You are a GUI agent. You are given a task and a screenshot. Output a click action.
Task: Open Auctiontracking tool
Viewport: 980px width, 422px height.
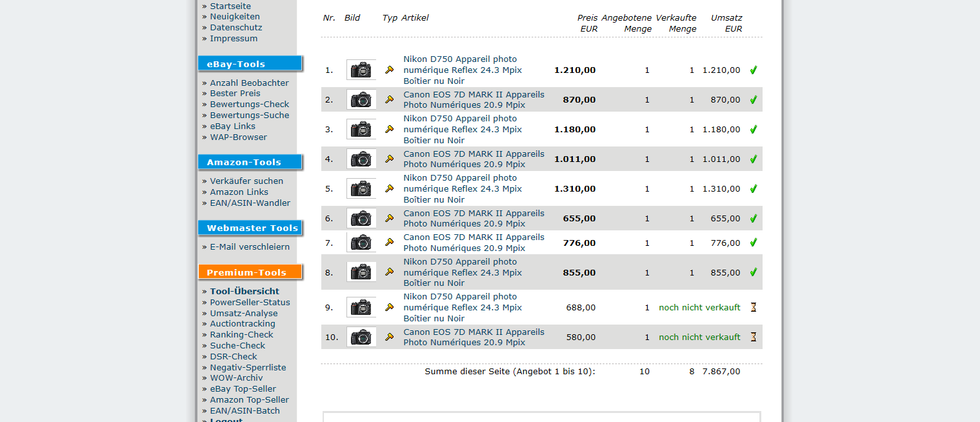coord(243,323)
